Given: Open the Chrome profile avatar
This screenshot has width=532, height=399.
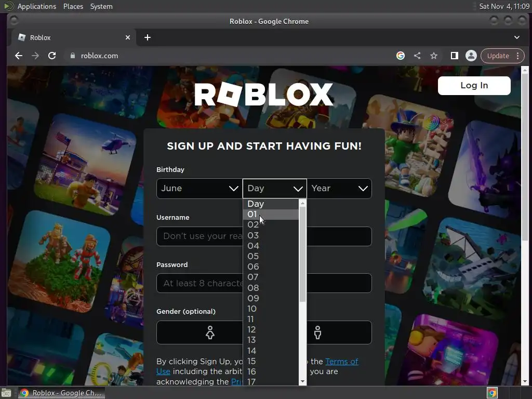Looking at the screenshot, I should pos(471,56).
